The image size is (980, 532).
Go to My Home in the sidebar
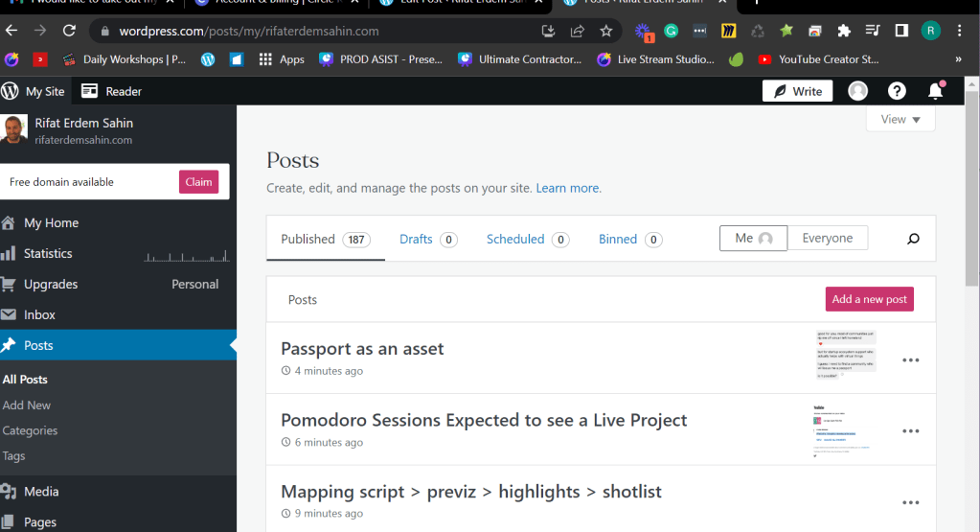tap(118, 222)
